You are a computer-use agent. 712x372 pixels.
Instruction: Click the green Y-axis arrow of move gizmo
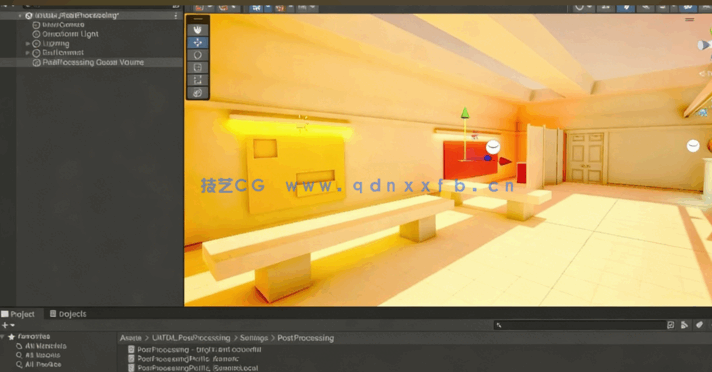coord(465,113)
